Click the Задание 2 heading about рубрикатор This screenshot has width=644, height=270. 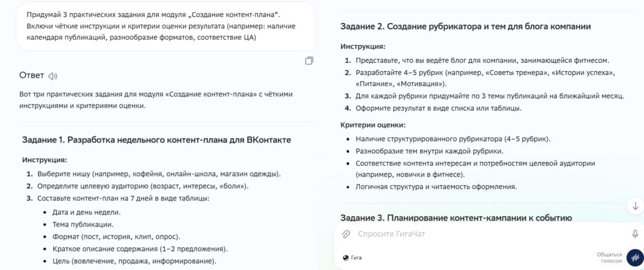[465, 26]
